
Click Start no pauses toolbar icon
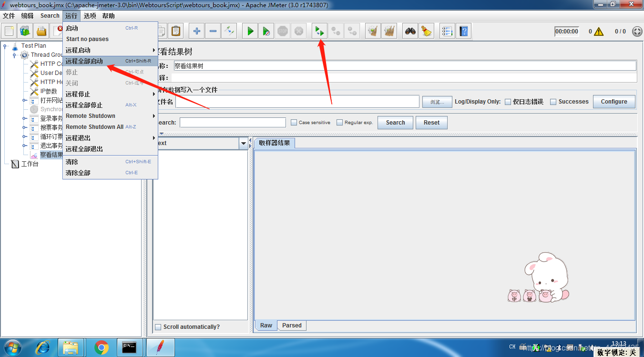click(266, 31)
